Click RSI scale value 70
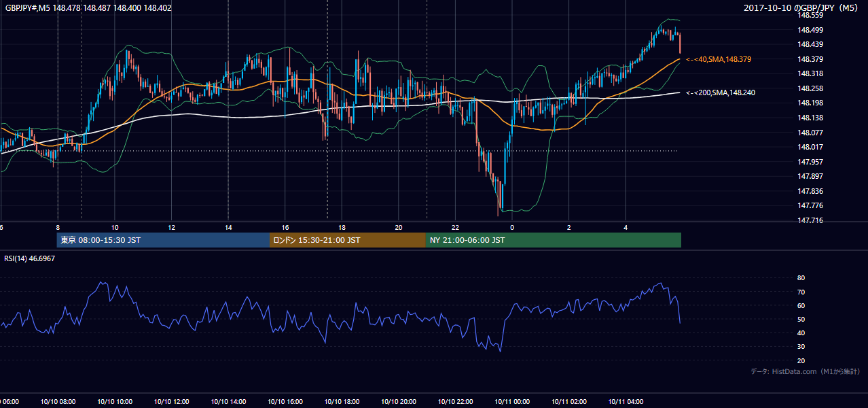This screenshot has width=868, height=408. [801, 292]
